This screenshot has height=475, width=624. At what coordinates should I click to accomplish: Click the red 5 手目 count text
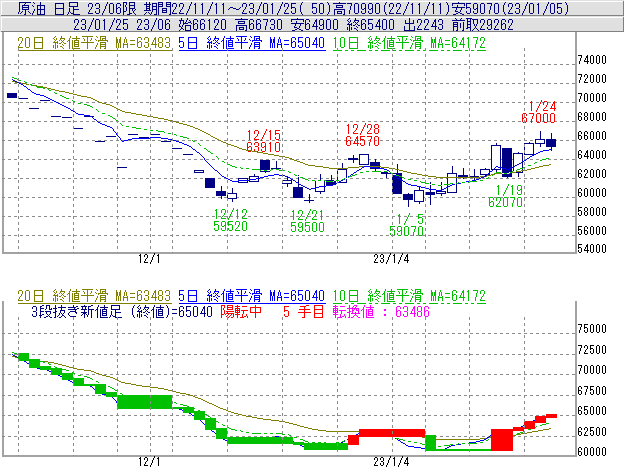click(x=304, y=311)
